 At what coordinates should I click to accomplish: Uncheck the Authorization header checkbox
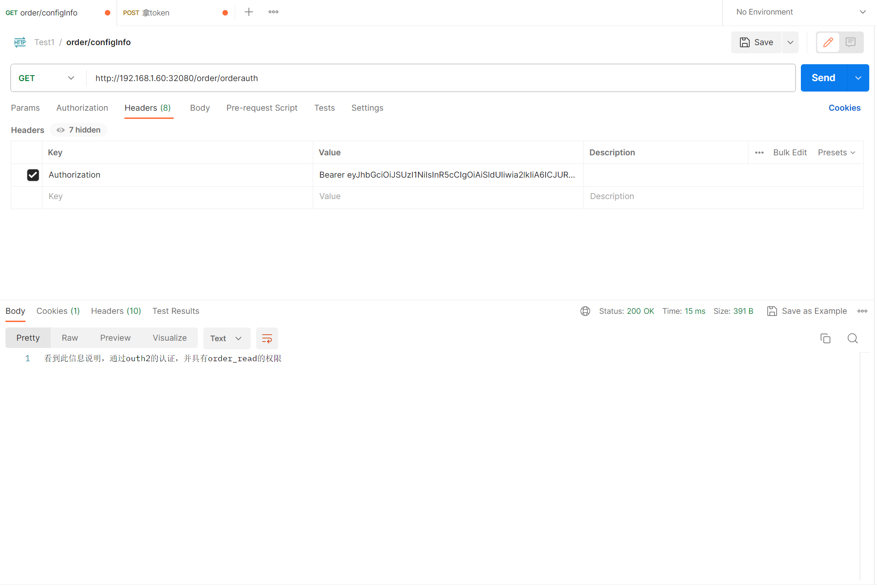click(33, 175)
